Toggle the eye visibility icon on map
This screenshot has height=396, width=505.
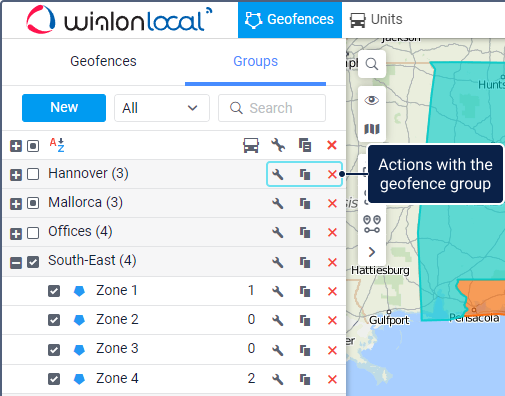tap(372, 100)
